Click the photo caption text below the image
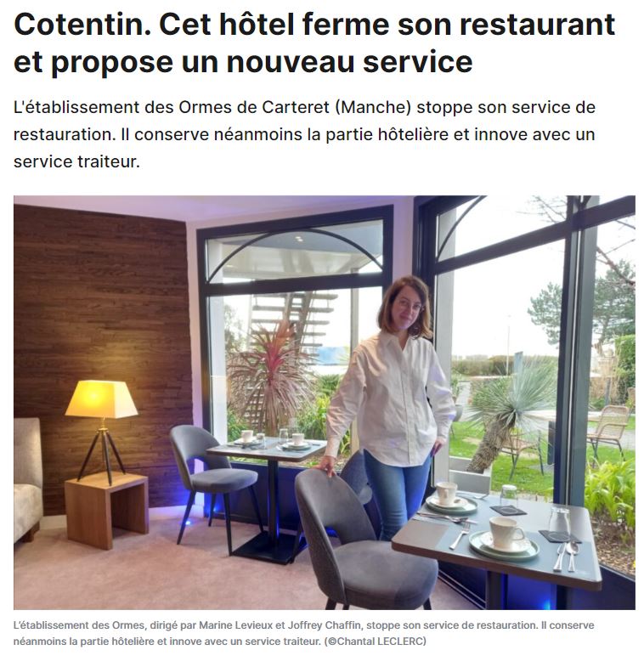 click(x=303, y=633)
